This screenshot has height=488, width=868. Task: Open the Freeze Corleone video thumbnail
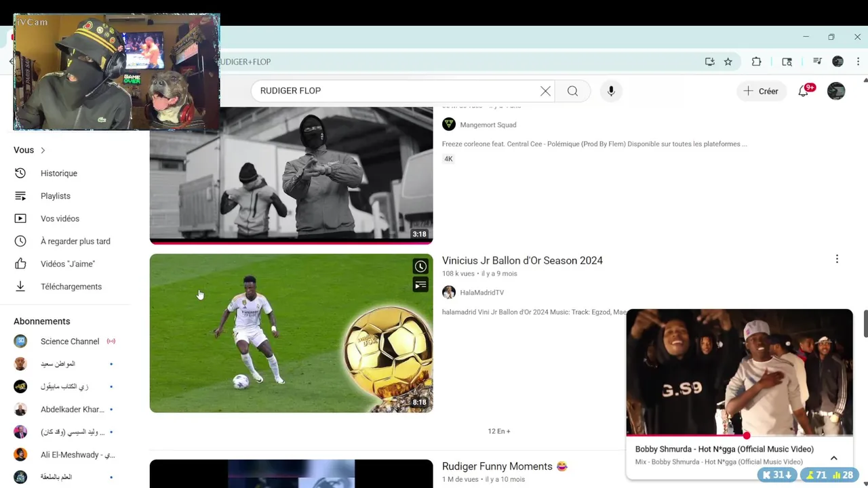(x=291, y=175)
